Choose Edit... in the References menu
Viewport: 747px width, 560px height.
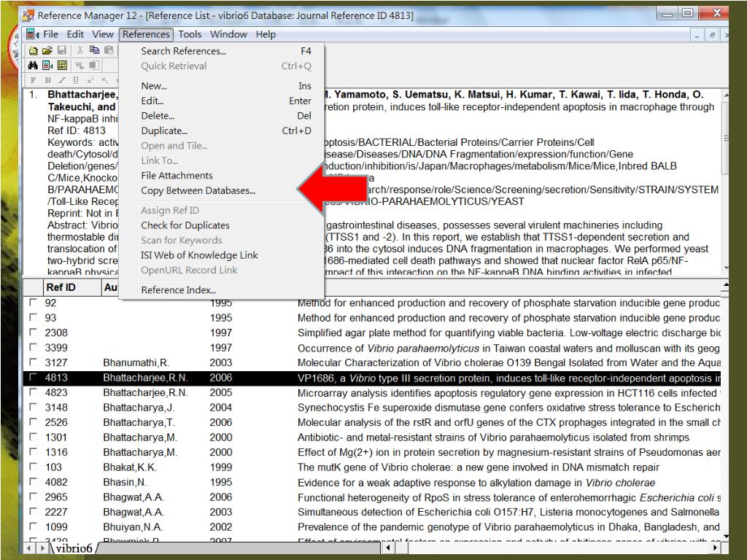point(222,101)
